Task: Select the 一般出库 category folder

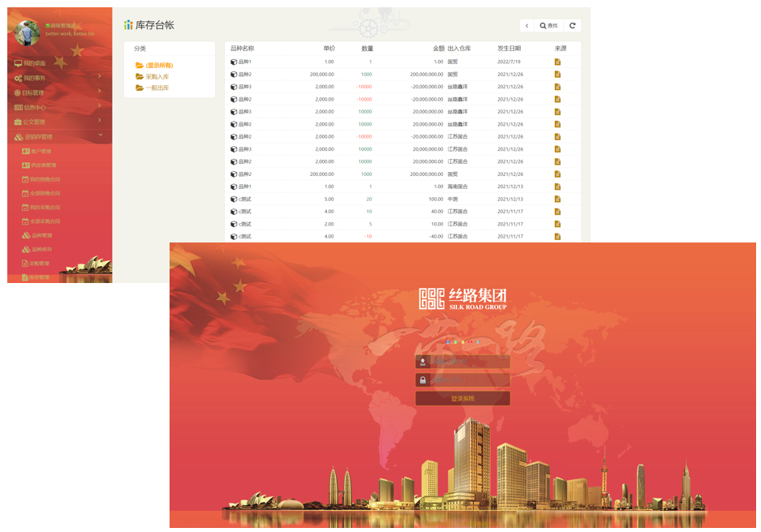Action: [x=153, y=88]
